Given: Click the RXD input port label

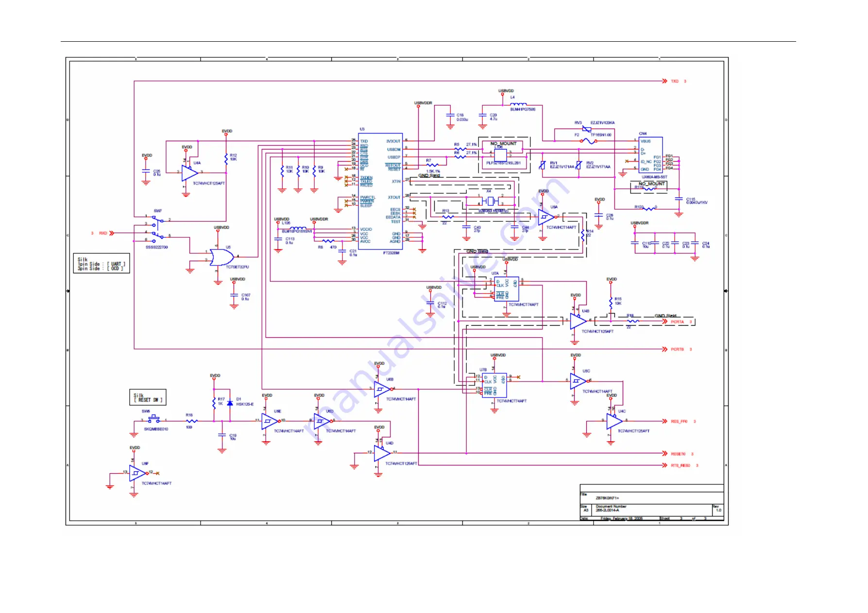Looking at the screenshot, I should coord(103,233).
